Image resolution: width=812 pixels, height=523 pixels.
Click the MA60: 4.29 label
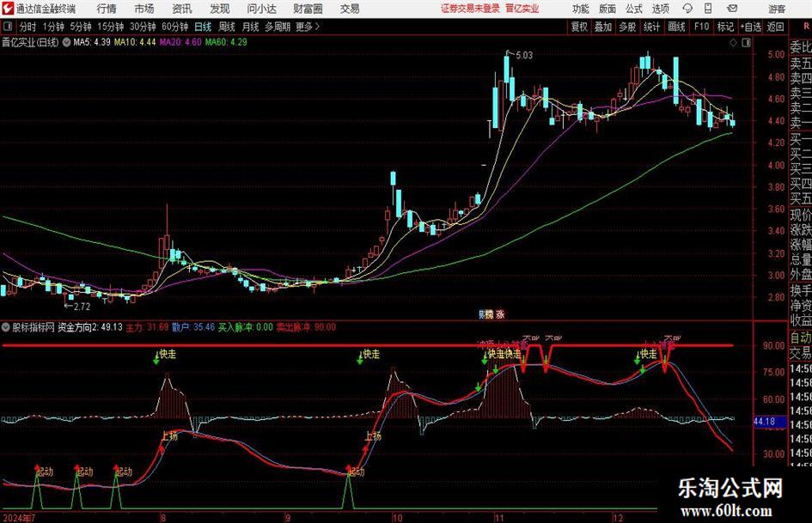point(226,42)
